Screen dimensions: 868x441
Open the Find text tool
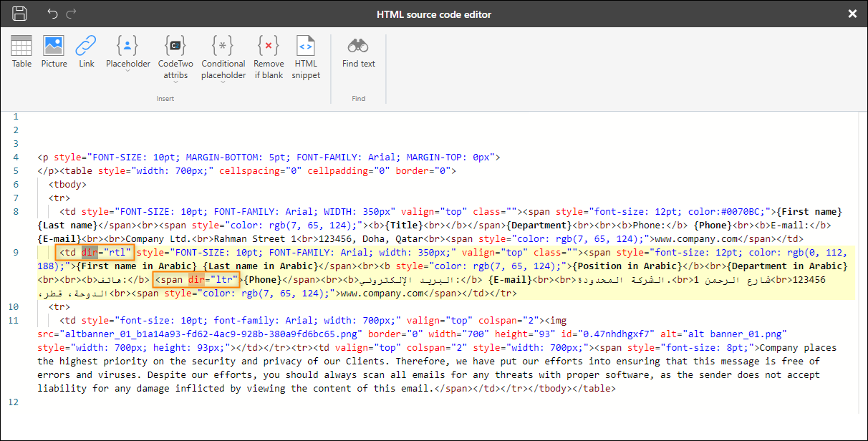point(358,52)
